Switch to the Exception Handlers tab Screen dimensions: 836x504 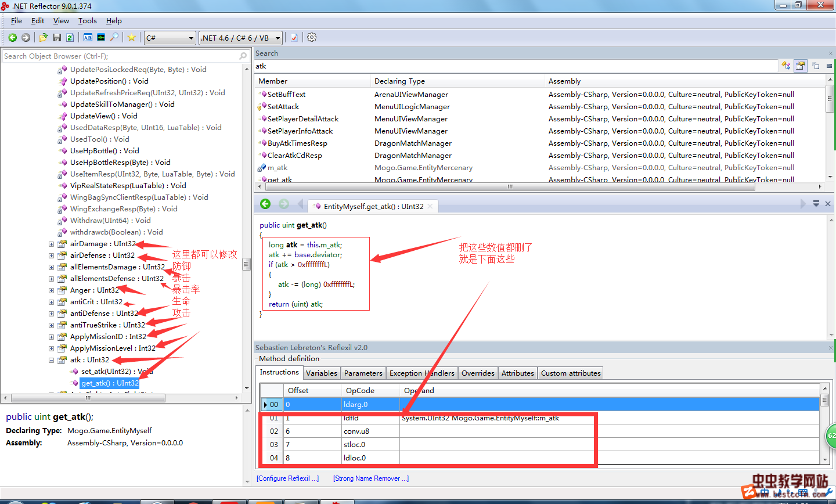tap(422, 373)
